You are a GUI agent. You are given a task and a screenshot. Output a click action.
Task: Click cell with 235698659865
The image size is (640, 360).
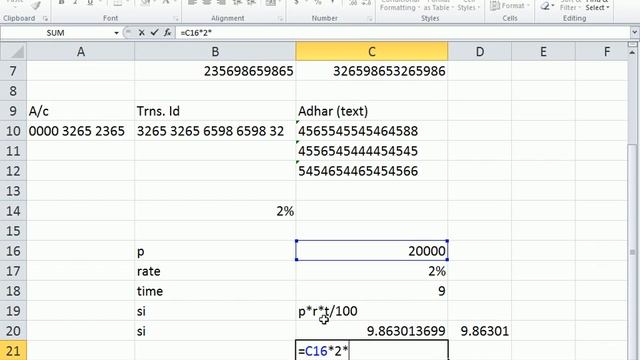pos(215,71)
